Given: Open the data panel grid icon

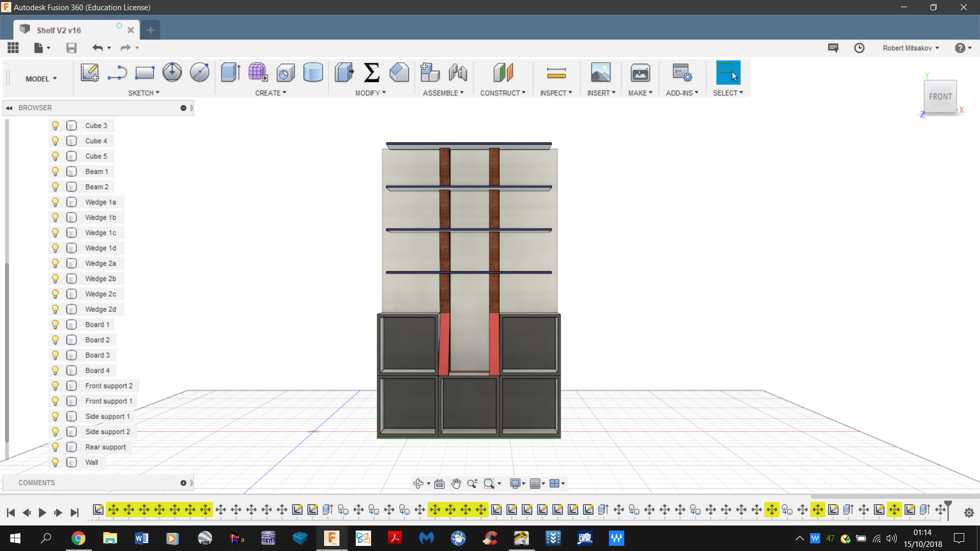Looking at the screenshot, I should coord(13,48).
